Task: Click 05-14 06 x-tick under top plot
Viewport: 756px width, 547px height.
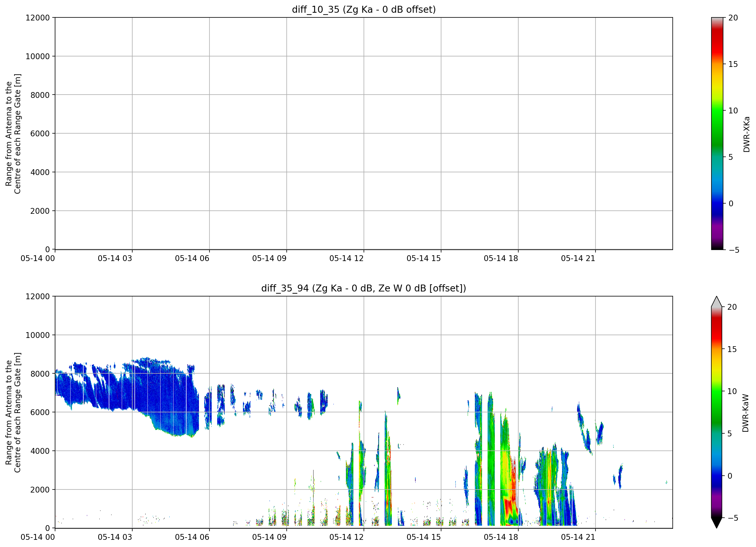Action: pyautogui.click(x=192, y=259)
